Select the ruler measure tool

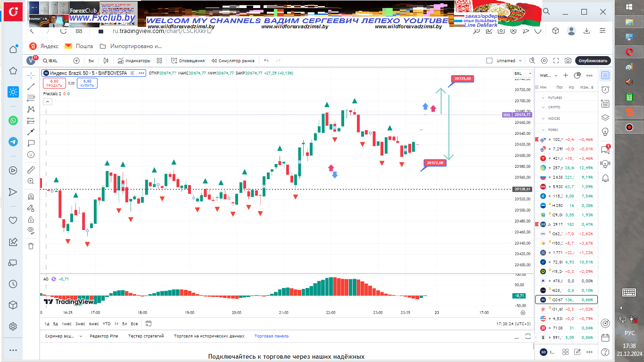pyautogui.click(x=31, y=170)
